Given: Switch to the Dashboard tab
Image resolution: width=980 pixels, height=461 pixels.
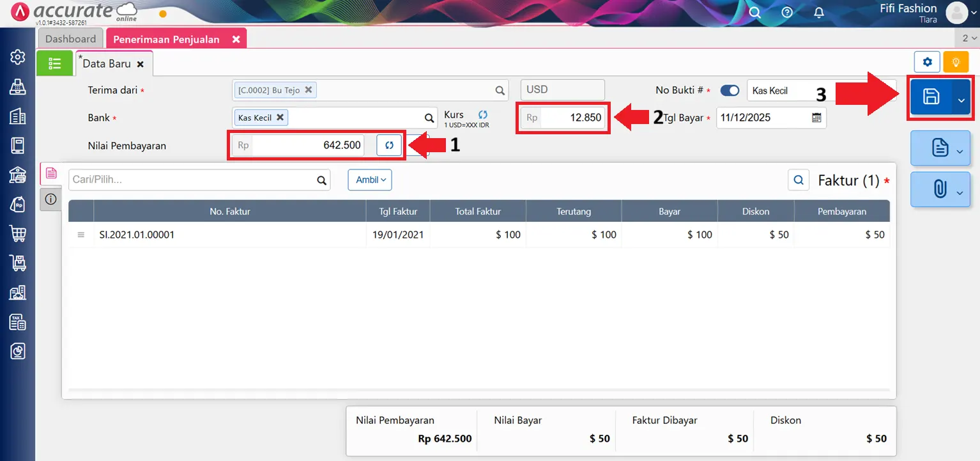Looking at the screenshot, I should (x=70, y=39).
